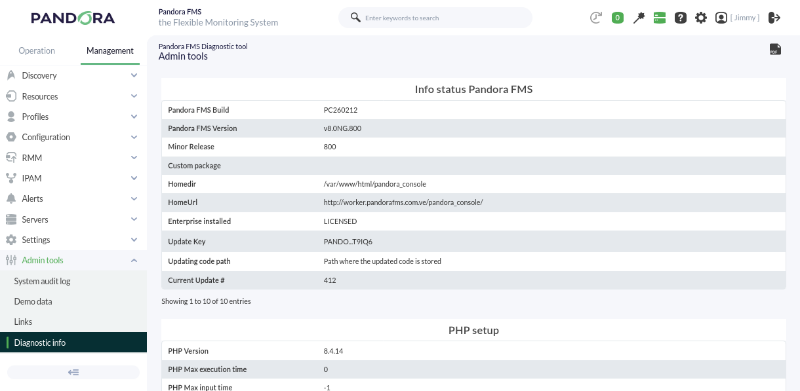
Task: Click the search magnifier icon
Action: click(356, 17)
